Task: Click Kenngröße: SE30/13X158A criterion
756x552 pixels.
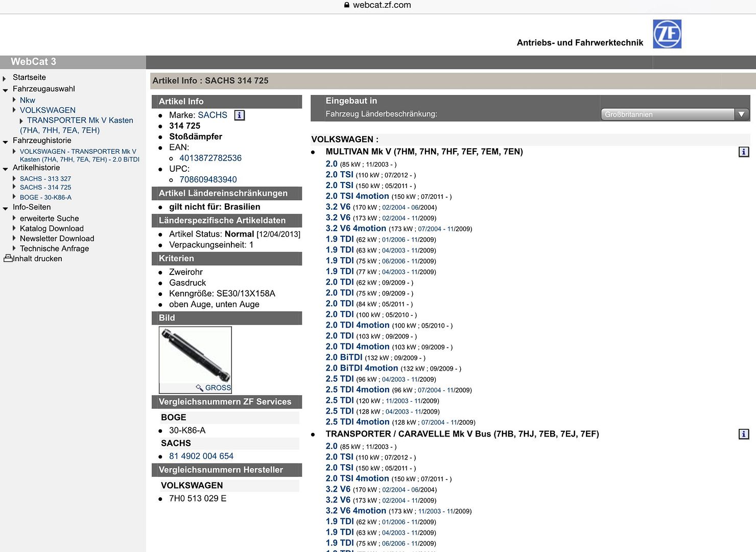Action: point(222,293)
